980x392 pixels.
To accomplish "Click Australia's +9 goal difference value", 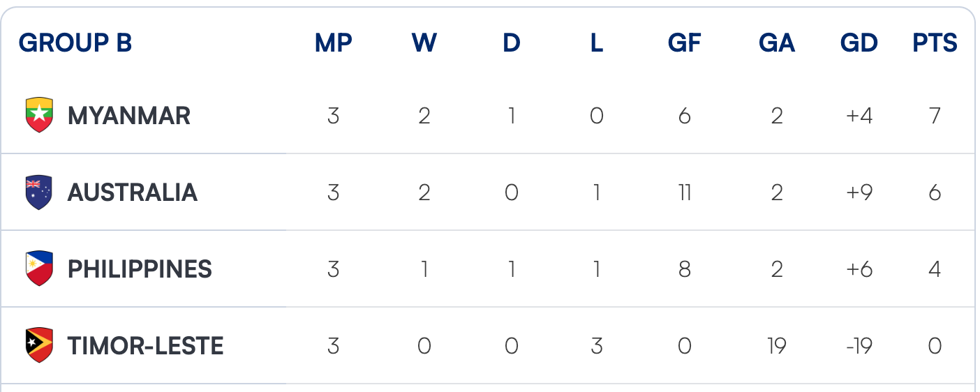I will pyautogui.click(x=859, y=193).
